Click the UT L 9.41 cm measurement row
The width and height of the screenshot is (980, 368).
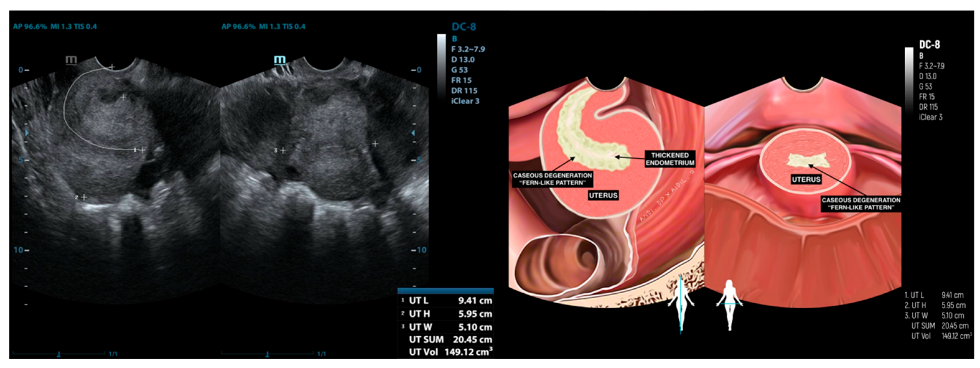(446, 300)
